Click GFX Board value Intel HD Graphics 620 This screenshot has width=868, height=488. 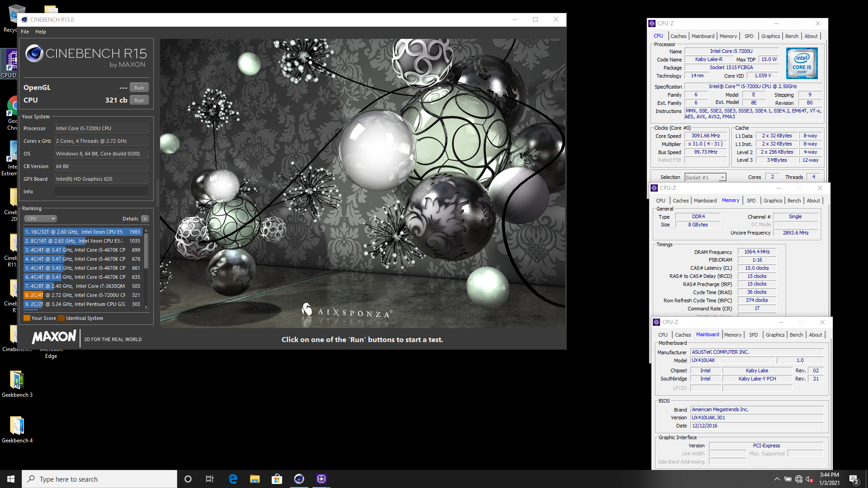(x=101, y=179)
